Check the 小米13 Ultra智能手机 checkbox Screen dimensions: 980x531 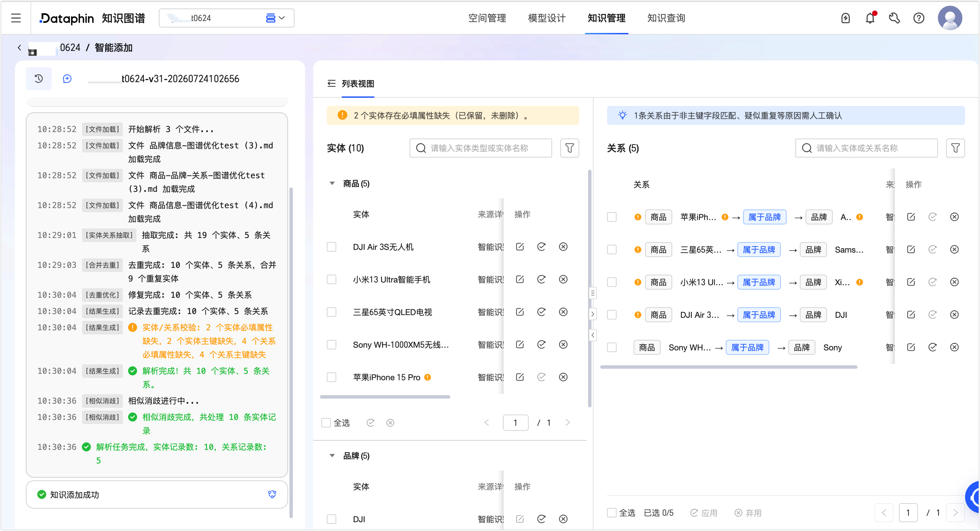click(331, 279)
